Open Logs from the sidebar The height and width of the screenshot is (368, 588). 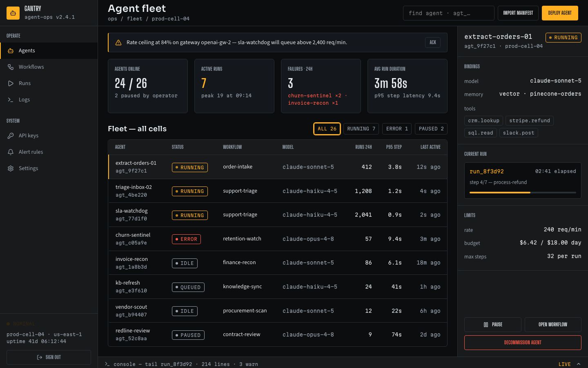point(49,100)
